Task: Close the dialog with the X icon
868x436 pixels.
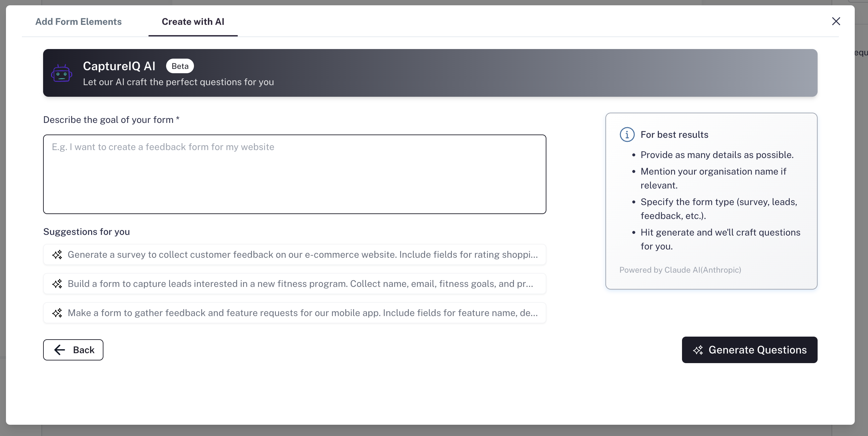Action: coord(836,22)
